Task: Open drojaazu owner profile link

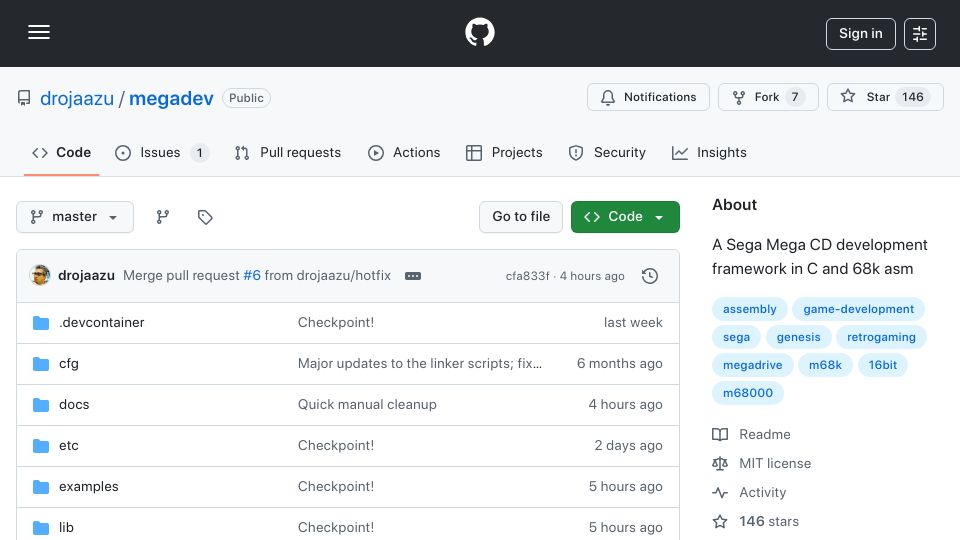Action: [77, 98]
